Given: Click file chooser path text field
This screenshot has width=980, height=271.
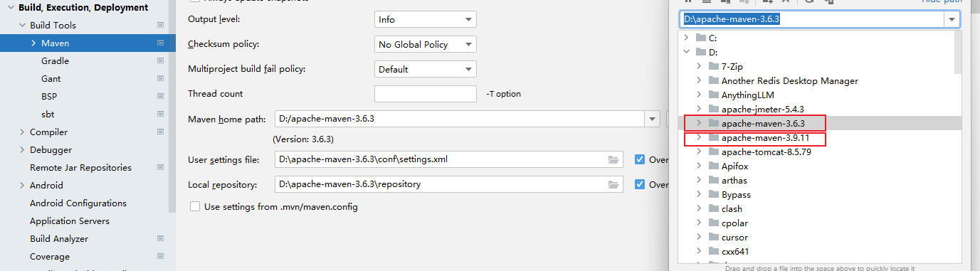Looking at the screenshot, I should tap(811, 20).
